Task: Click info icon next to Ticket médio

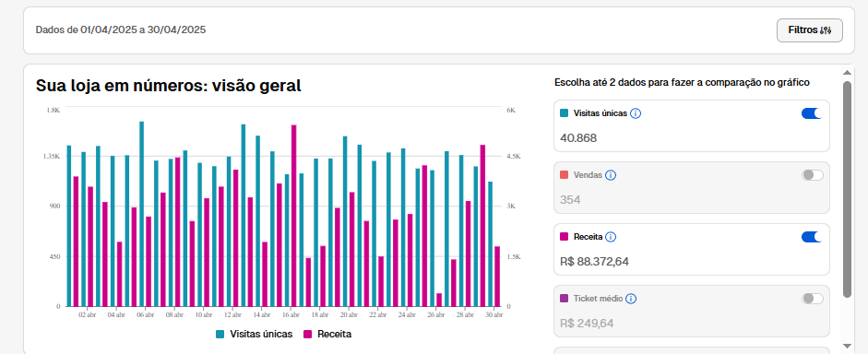Action: (x=631, y=299)
